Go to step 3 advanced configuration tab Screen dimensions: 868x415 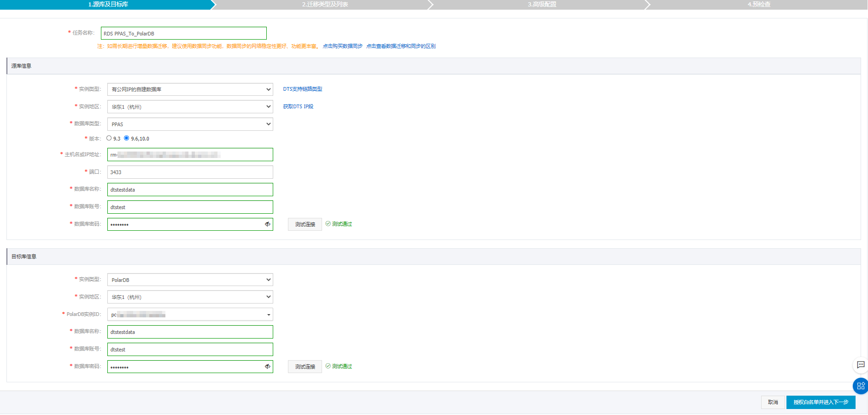pyautogui.click(x=542, y=5)
